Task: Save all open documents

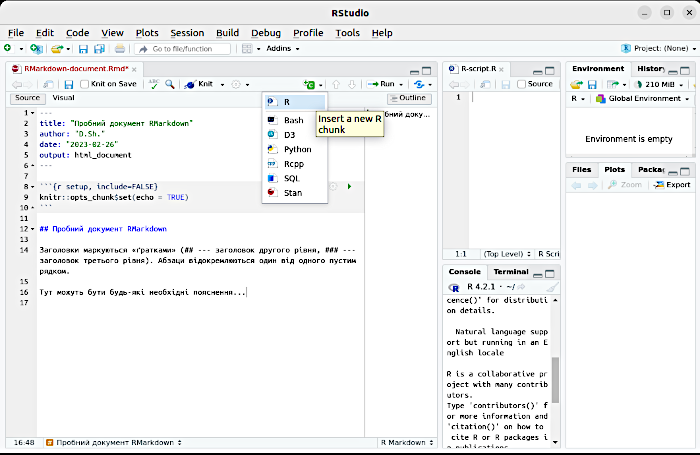Action: (x=99, y=49)
